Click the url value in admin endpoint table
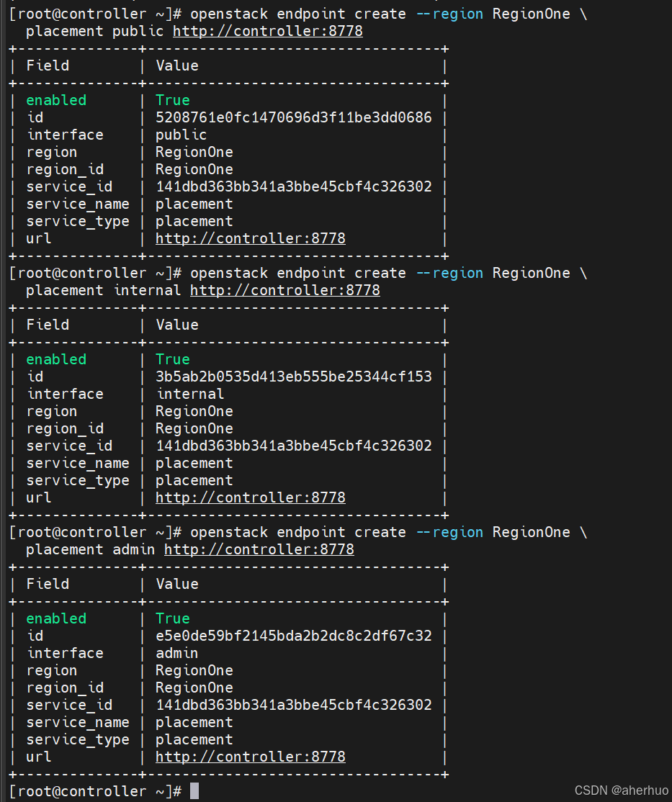The height and width of the screenshot is (802, 672). pos(250,757)
